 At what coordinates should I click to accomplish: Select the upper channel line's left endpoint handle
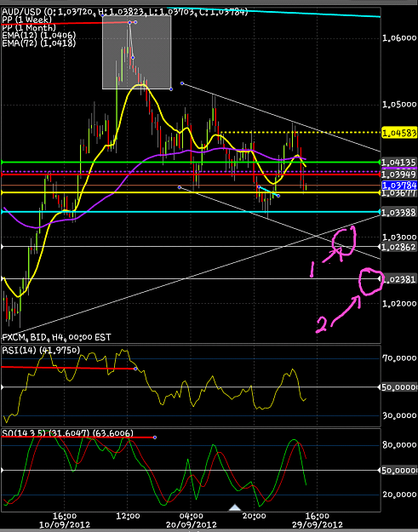[182, 83]
